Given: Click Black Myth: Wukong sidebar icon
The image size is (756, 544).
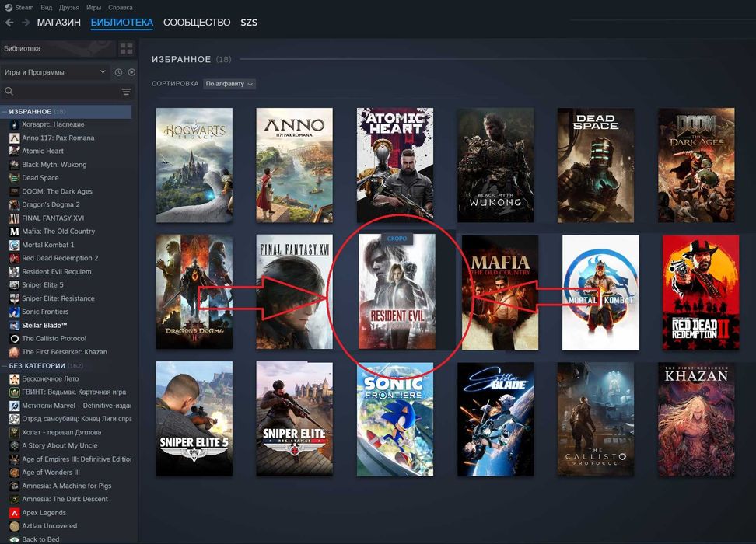Looking at the screenshot, I should click(x=15, y=164).
